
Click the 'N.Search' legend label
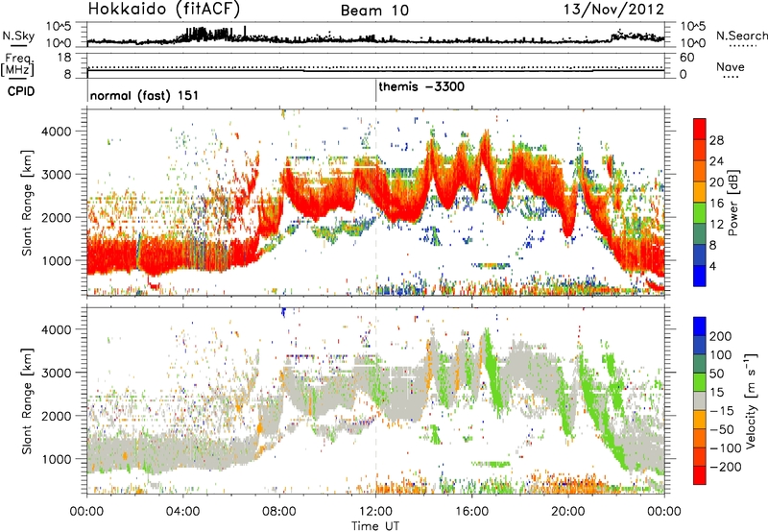coord(741,36)
